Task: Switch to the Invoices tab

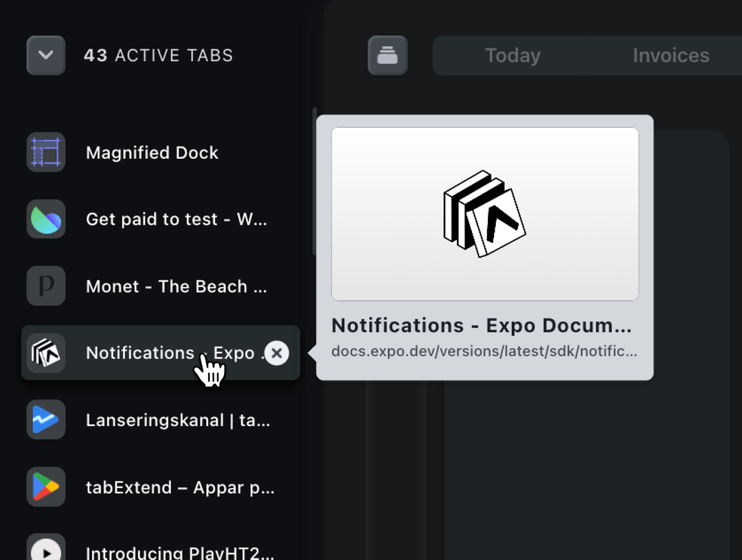Action: 669,55
